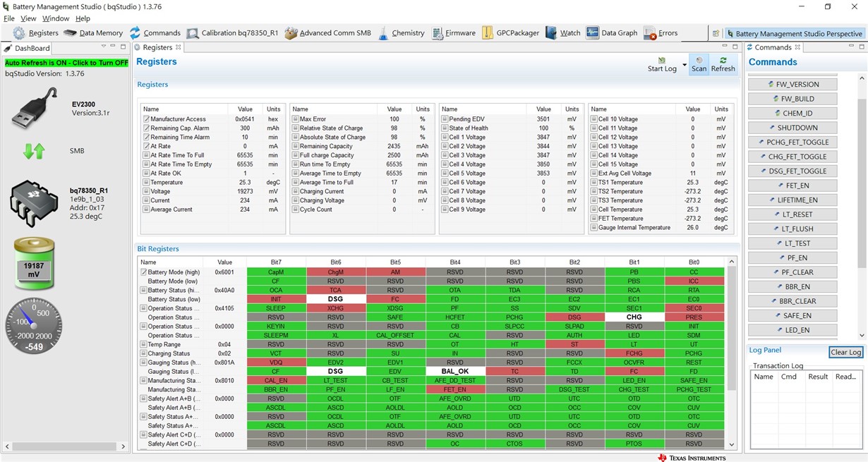Open the Start Log dropdown arrow
This screenshot has height=462, width=868.
click(x=685, y=64)
